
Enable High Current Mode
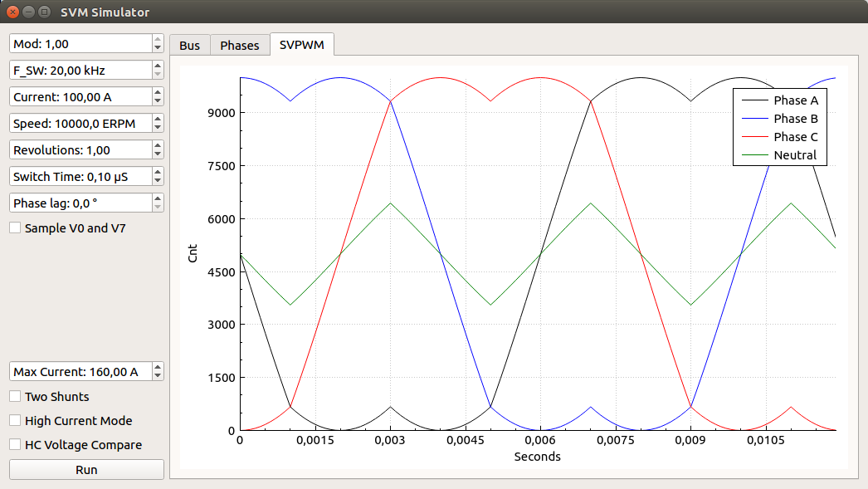(14, 421)
